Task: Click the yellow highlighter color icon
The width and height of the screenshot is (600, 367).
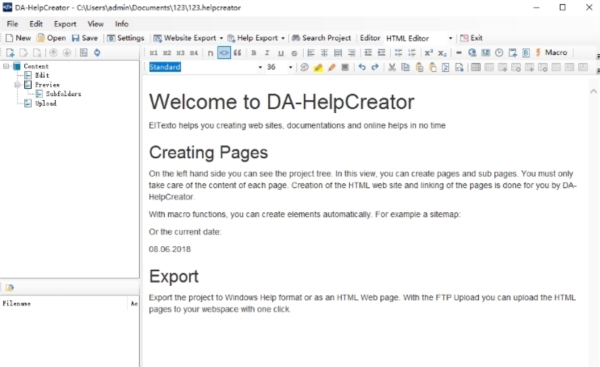Action: click(318, 68)
